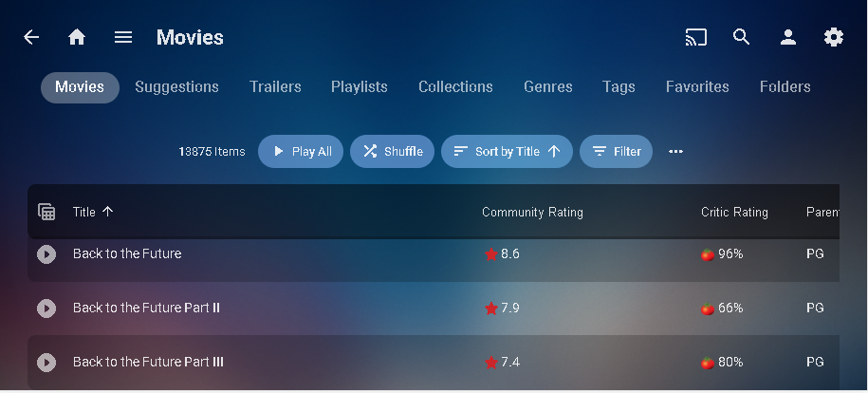Open the Back to the Future title
Viewport: 868px width, 393px height.
[x=127, y=253]
